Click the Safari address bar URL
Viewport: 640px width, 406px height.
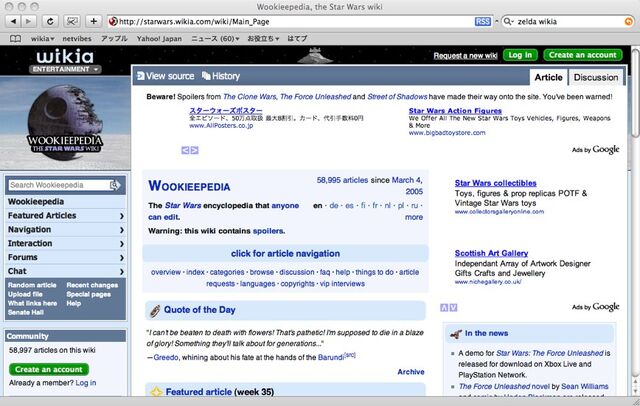coord(194,22)
